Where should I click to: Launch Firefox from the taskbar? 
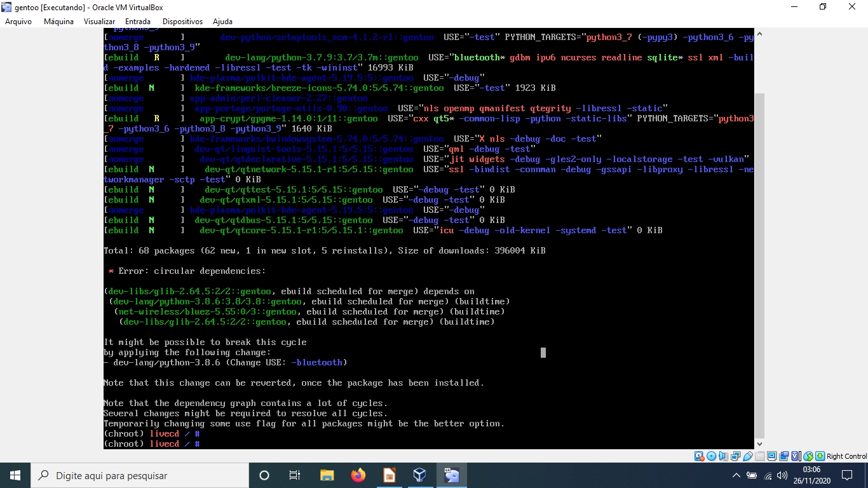coord(358,475)
